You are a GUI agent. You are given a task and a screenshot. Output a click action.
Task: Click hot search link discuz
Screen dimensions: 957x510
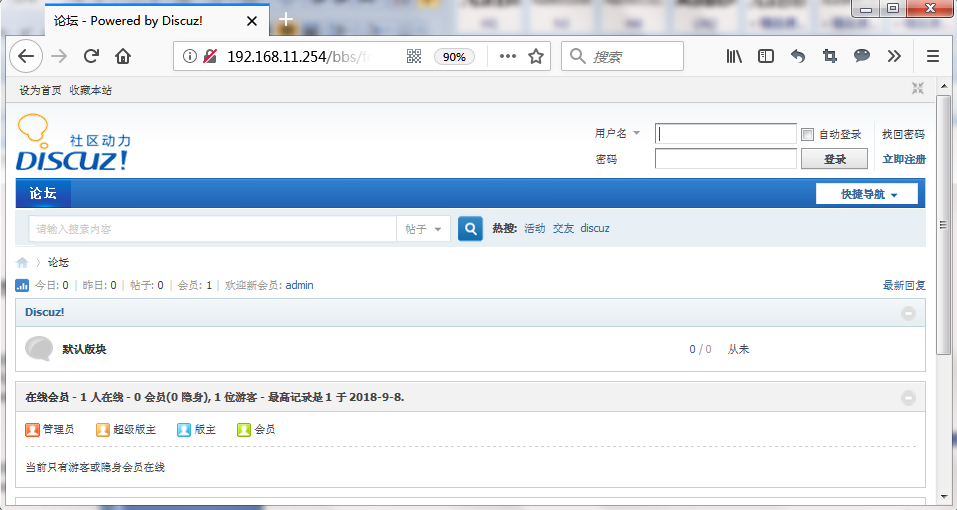pyautogui.click(x=595, y=228)
